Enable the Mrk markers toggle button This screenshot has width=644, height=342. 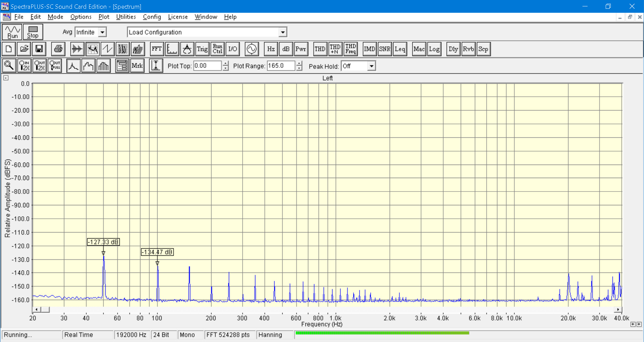[x=137, y=66]
